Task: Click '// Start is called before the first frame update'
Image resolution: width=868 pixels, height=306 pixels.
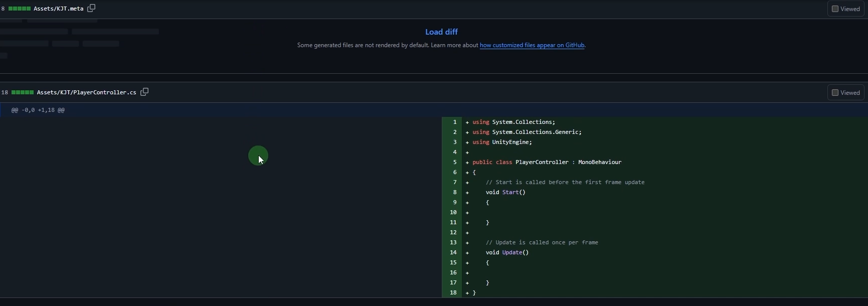Action: click(565, 182)
